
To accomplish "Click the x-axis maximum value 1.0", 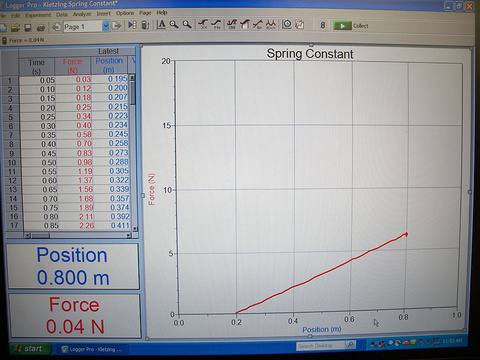I will (456, 315).
